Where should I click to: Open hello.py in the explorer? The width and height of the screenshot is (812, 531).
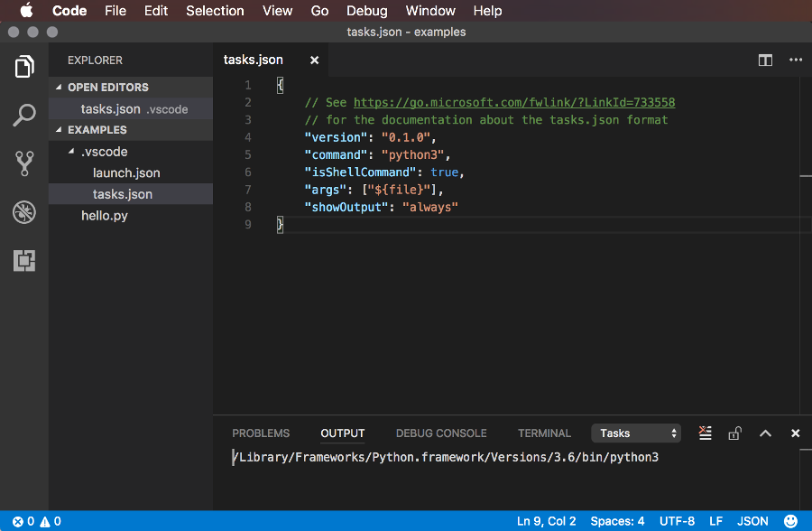[131, 215]
